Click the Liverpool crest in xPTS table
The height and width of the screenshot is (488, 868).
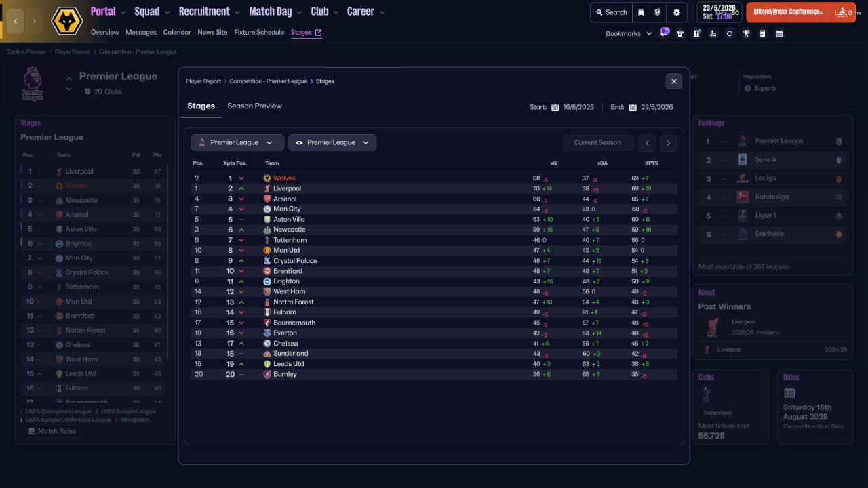click(267, 188)
